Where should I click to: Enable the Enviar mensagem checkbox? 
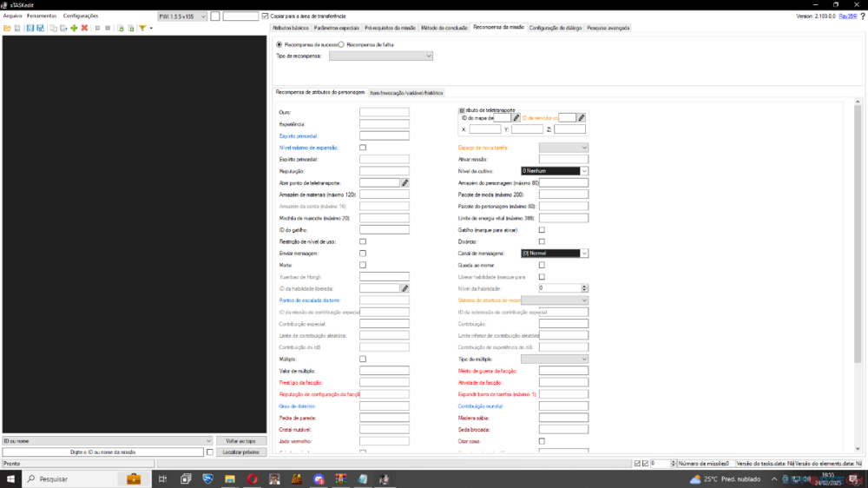click(x=363, y=253)
